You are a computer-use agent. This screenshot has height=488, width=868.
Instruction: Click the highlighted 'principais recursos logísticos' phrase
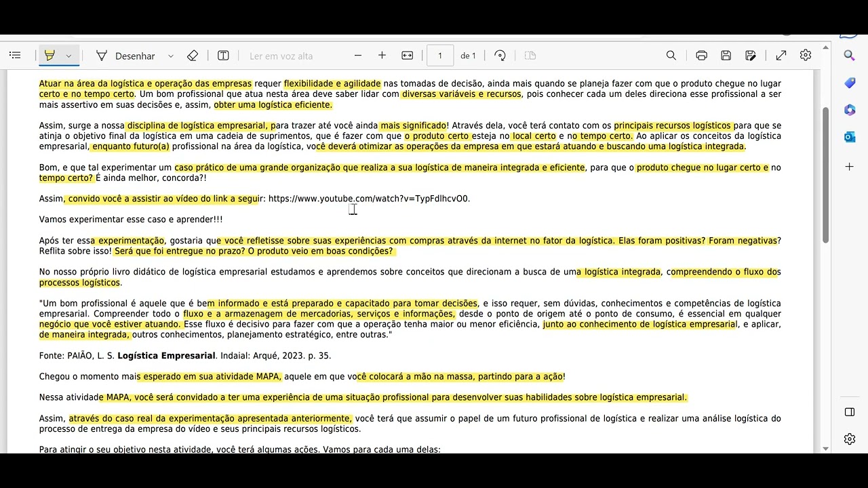(673, 126)
